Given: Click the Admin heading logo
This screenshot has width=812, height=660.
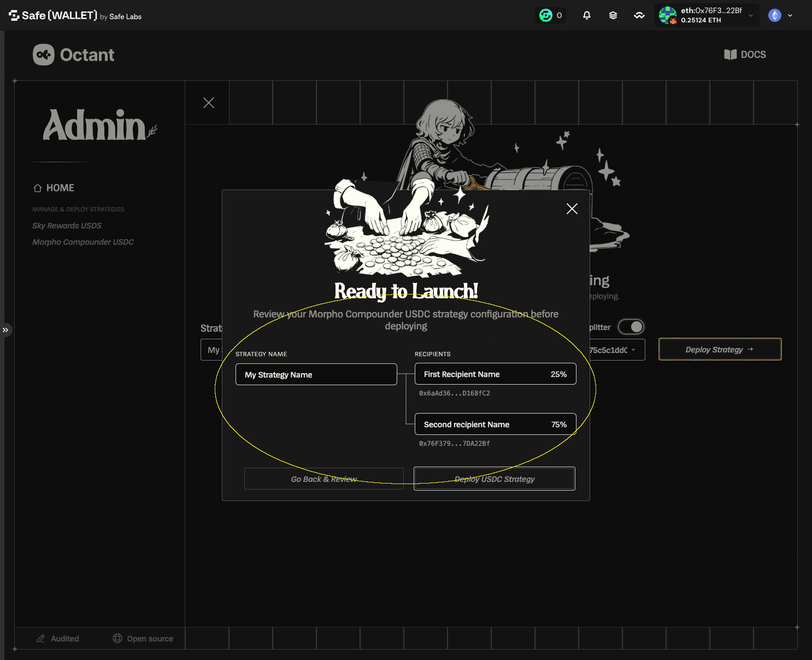Looking at the screenshot, I should click(x=99, y=125).
